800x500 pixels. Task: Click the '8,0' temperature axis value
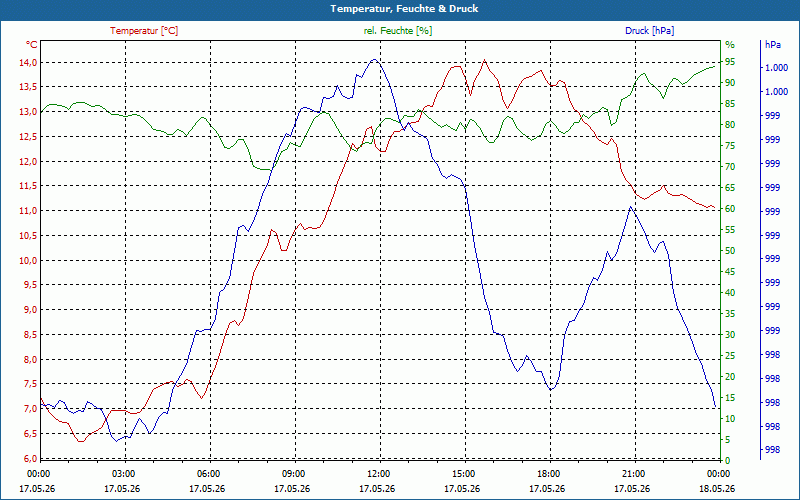(30, 359)
